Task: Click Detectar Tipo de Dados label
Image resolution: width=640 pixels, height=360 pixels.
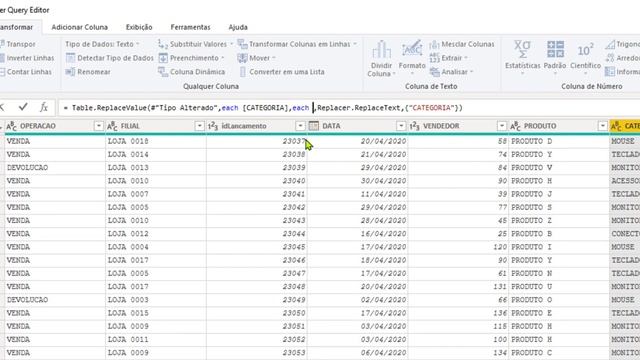Action: pos(116,58)
